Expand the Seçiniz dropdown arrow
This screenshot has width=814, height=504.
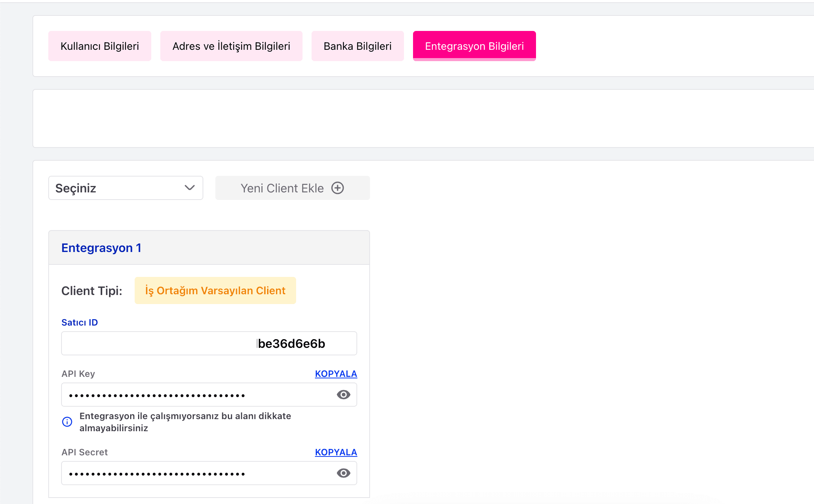point(189,187)
